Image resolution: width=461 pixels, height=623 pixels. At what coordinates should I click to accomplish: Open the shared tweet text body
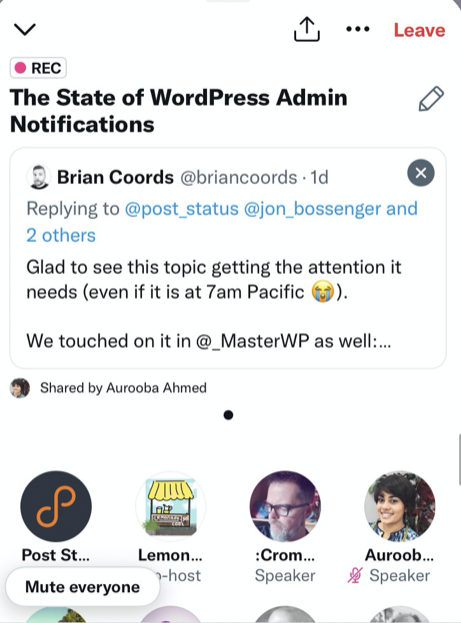(213, 304)
